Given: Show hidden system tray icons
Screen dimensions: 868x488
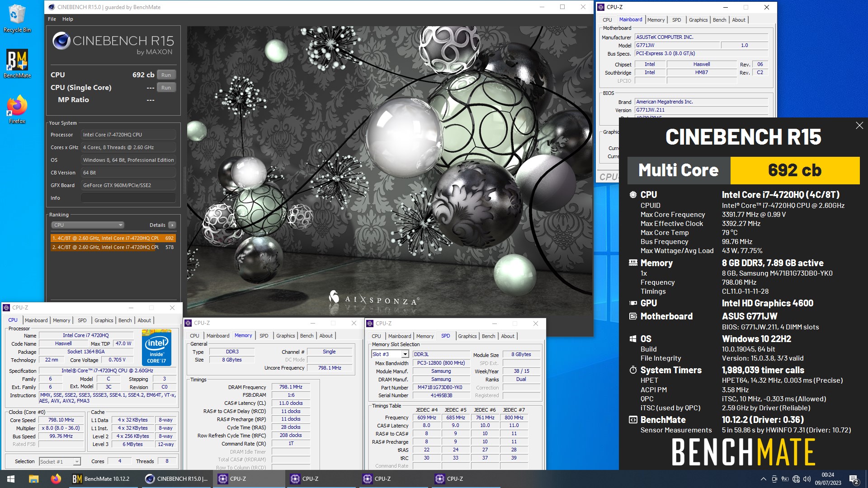Looking at the screenshot, I should [763, 479].
